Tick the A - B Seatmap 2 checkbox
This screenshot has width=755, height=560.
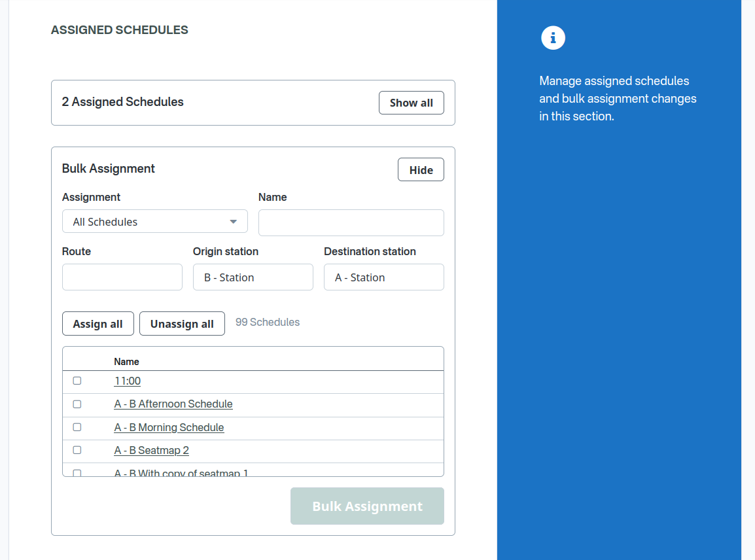(x=77, y=449)
